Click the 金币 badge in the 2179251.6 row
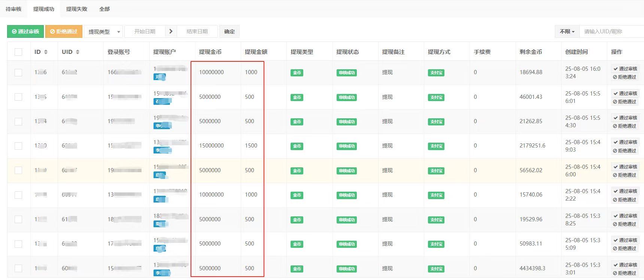This screenshot has width=644, height=280. pos(297,146)
